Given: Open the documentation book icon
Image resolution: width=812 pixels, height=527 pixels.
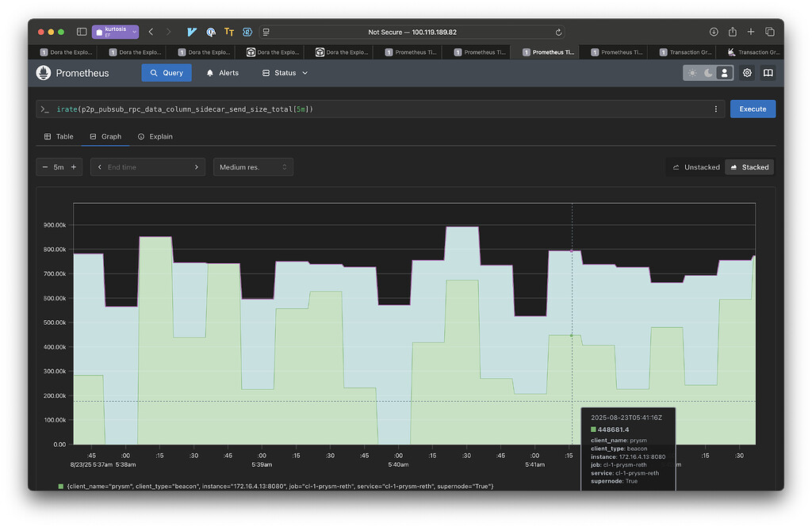Looking at the screenshot, I should tap(768, 73).
